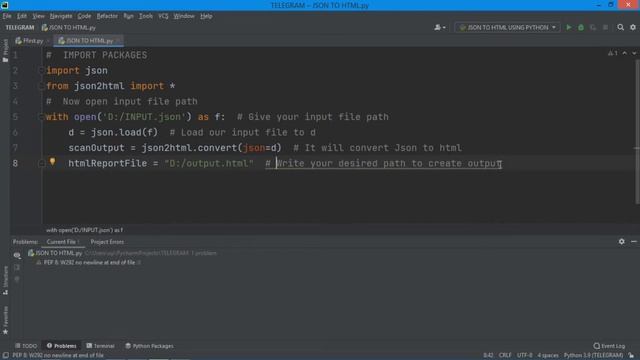Click the lock icon at status bar end
Viewport: 640px width, 360px height.
pos(631,356)
